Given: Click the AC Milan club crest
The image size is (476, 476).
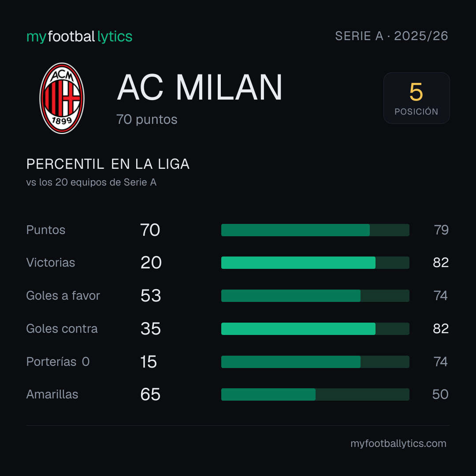Looking at the screenshot, I should point(62,98).
